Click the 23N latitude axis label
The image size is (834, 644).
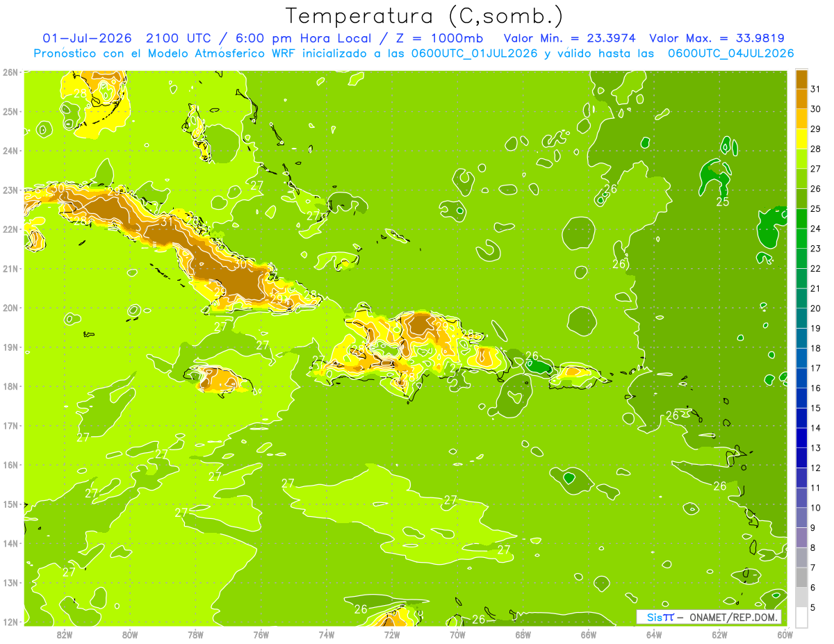click(10, 190)
